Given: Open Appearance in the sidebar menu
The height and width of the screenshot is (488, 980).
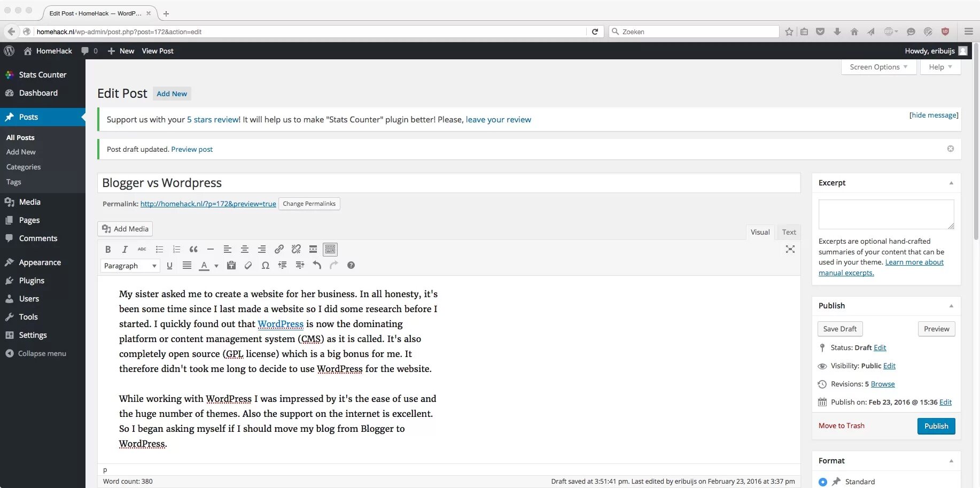Looking at the screenshot, I should point(43,262).
